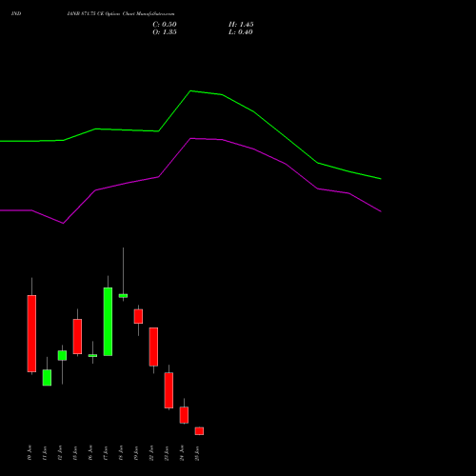Click the red candle for 15 Jun

pyautogui.click(x=77, y=336)
